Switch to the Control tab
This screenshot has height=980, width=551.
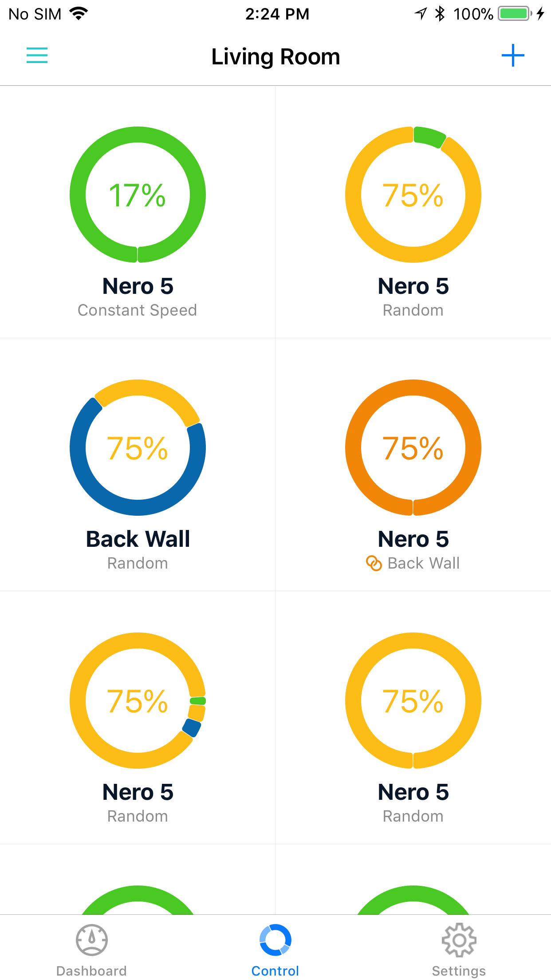point(275,950)
